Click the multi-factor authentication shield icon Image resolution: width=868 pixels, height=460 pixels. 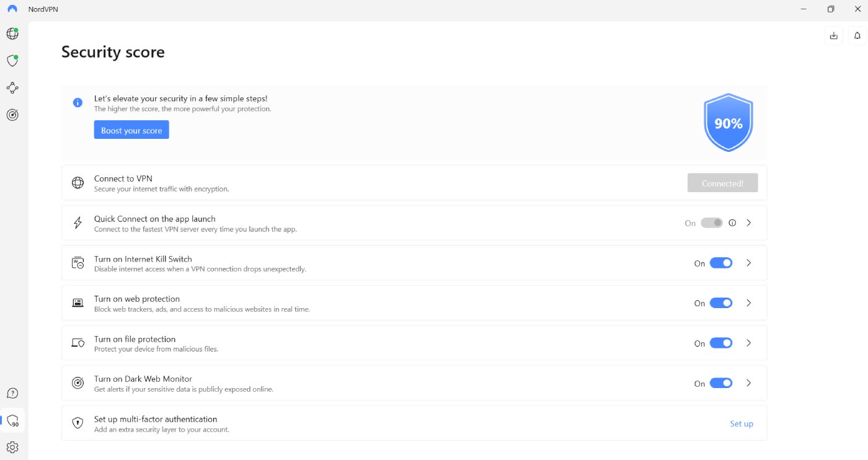(77, 423)
